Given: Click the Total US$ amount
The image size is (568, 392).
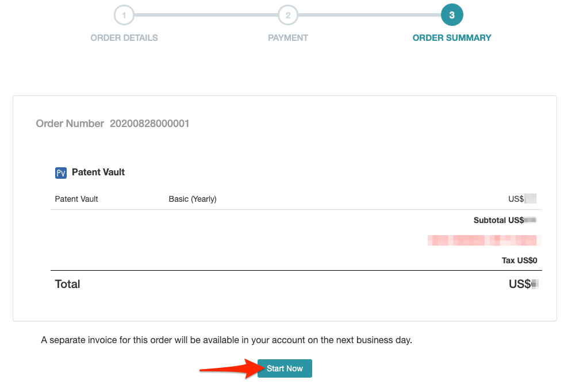Looking at the screenshot, I should click(x=523, y=284).
